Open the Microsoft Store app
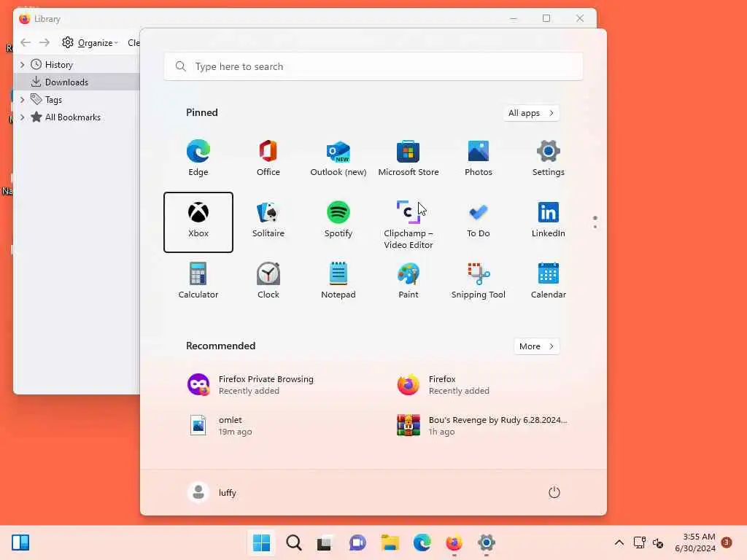Screen dimensions: 747x560 (x=409, y=158)
